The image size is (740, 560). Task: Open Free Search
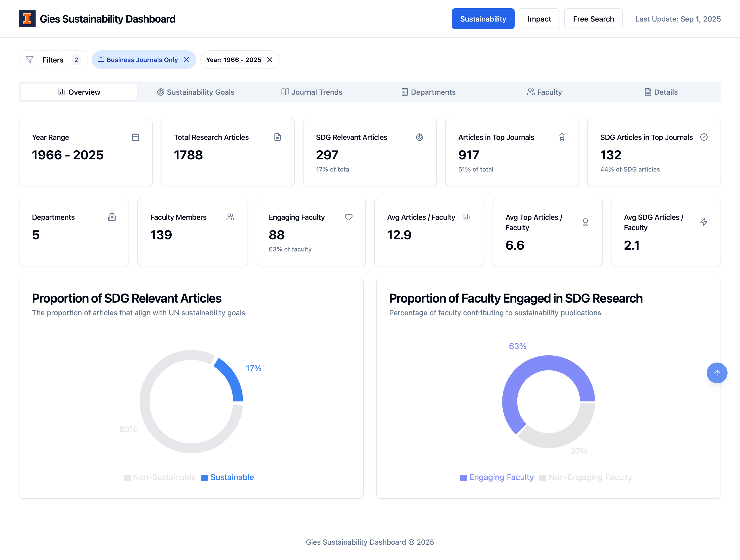click(593, 19)
